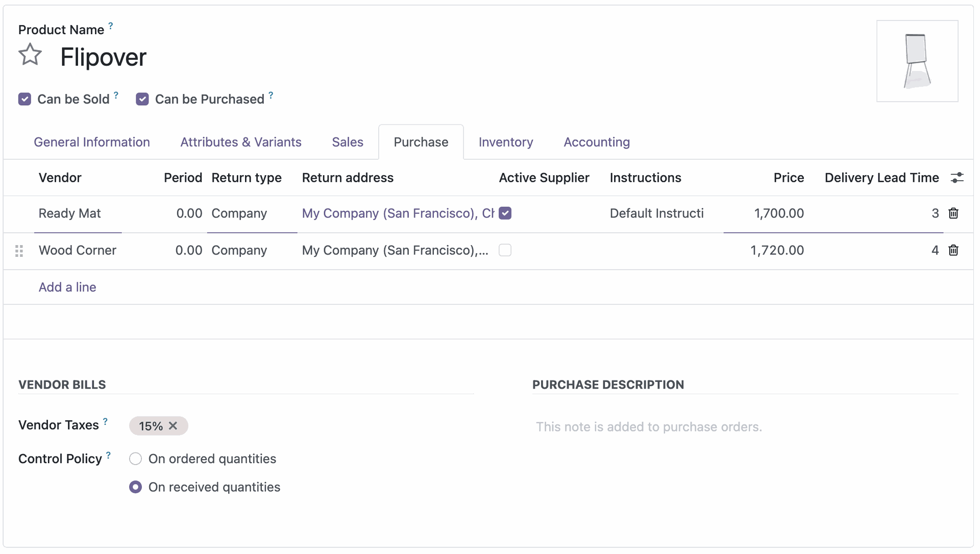Open Return type dropdown for Ready Mat
This screenshot has height=554, width=980.
pos(251,213)
